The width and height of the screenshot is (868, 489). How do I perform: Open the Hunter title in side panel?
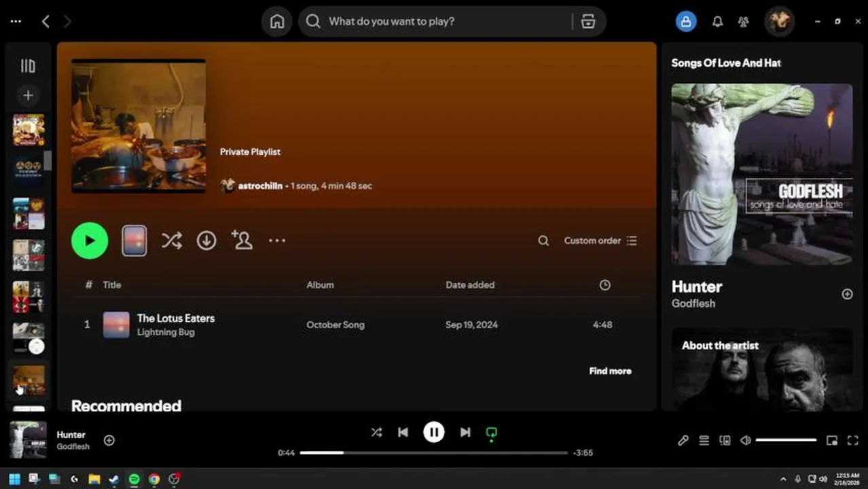pos(697,287)
